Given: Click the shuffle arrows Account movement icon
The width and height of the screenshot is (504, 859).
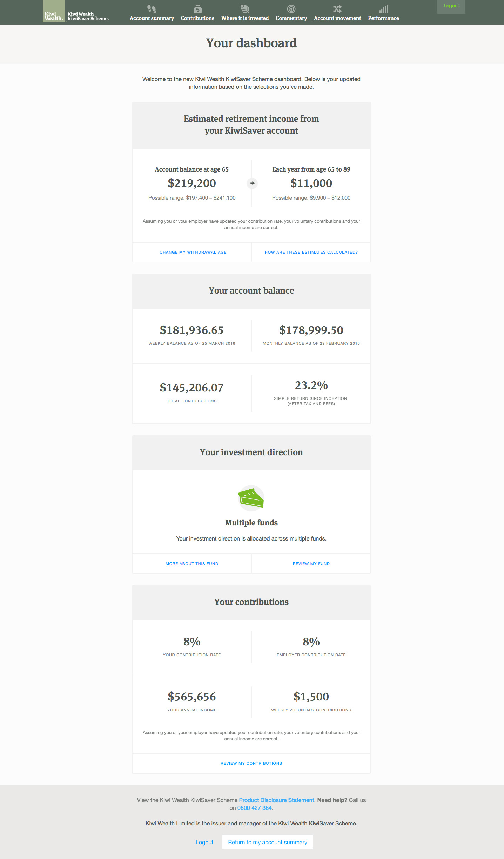Looking at the screenshot, I should pos(337,9).
